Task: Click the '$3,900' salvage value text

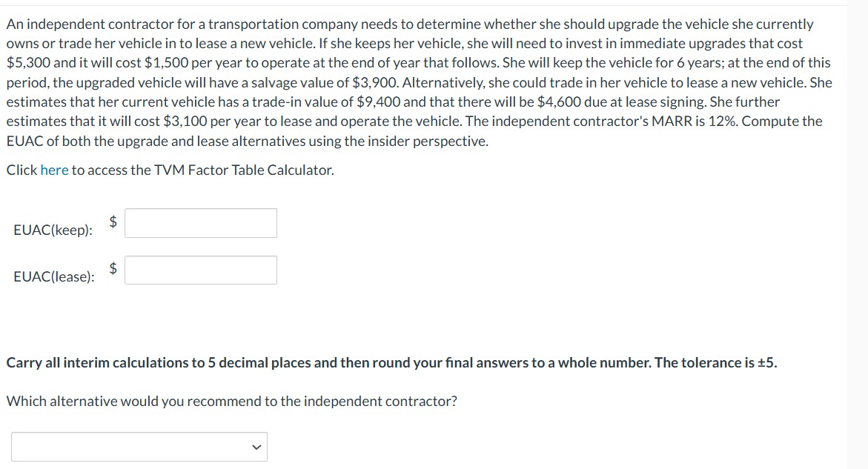Action: [375, 82]
